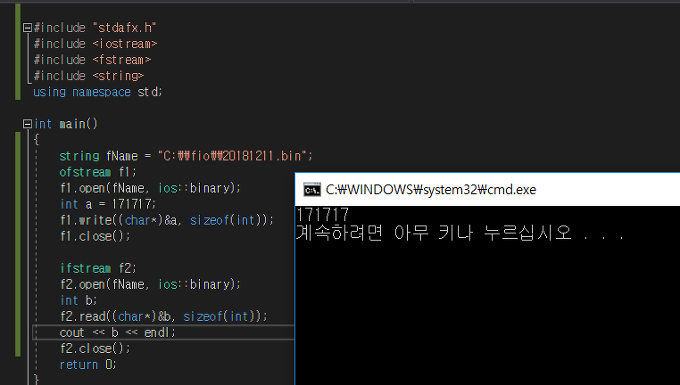Click the int a = 171717 line
Screen dimensions: 680x385
108,204
